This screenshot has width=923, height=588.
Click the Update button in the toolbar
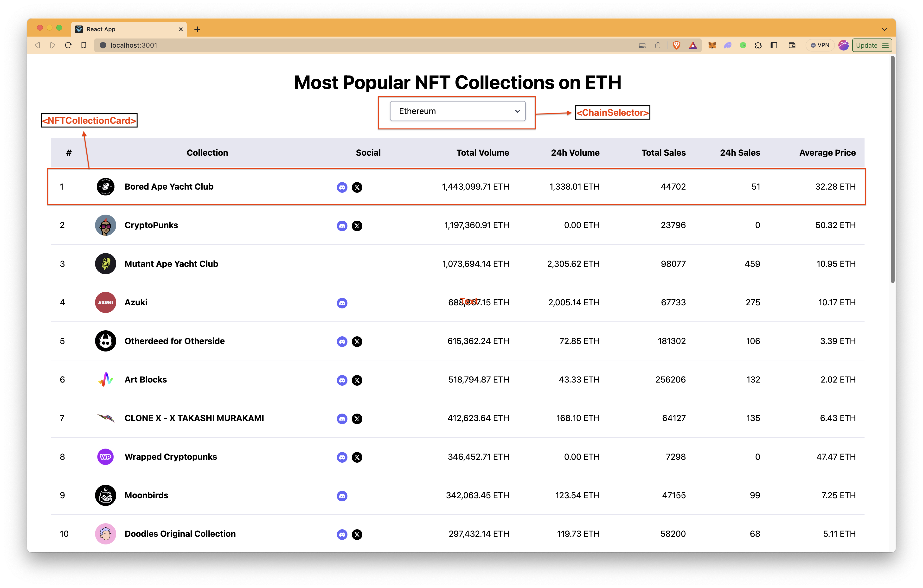[872, 45]
